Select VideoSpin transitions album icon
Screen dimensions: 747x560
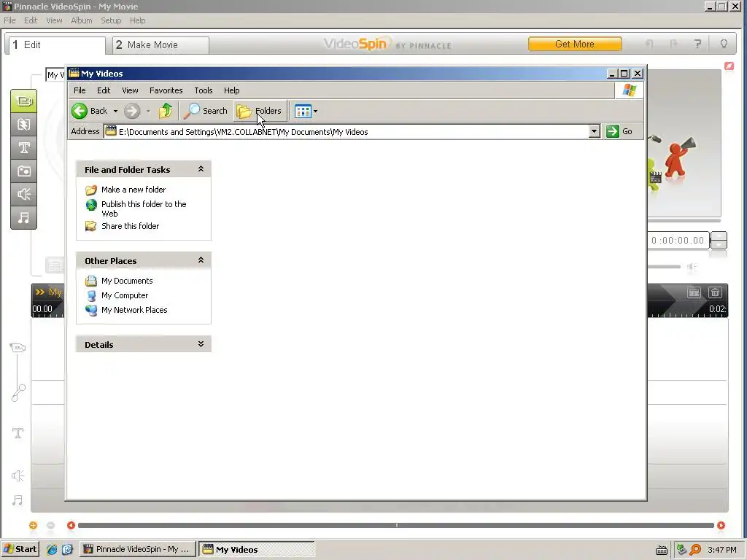[24, 124]
